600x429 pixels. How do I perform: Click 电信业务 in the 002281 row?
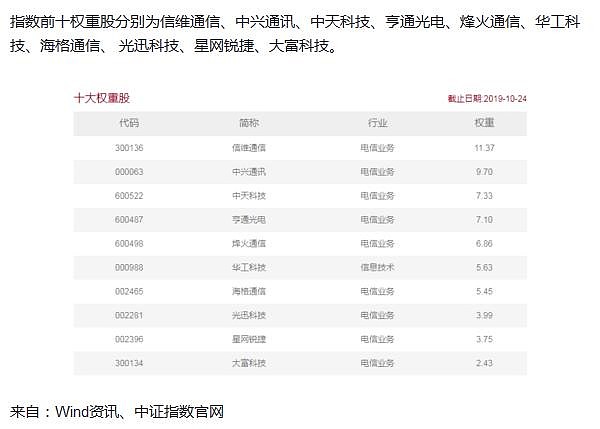point(377,315)
